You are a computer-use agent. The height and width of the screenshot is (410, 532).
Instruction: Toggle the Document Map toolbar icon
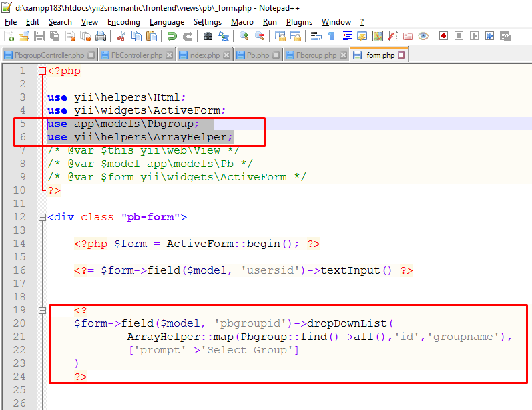pos(378,36)
